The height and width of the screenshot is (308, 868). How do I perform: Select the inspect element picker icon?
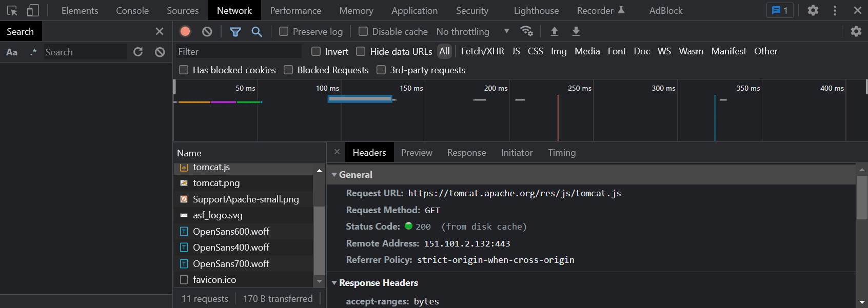coord(12,10)
